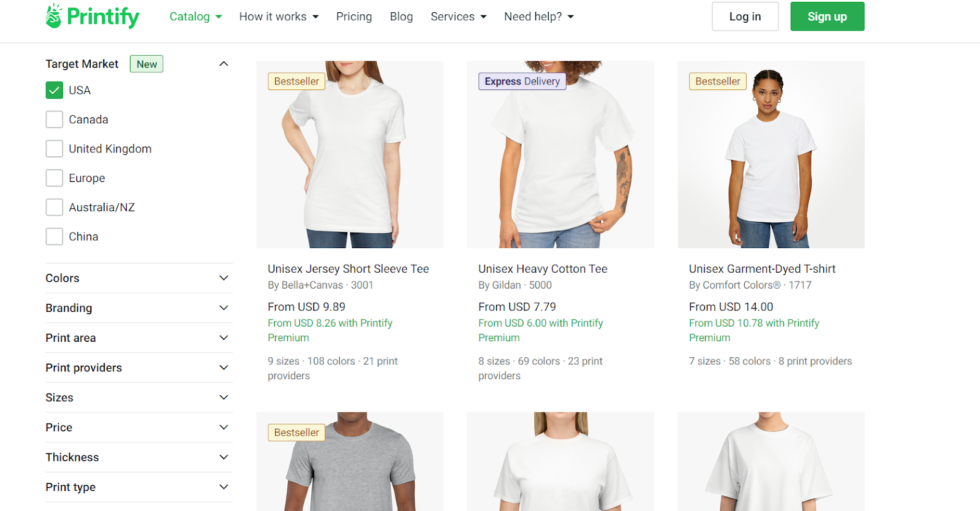
Task: Click the Unisex Garment-Dyed T-shirt title
Action: pos(762,268)
